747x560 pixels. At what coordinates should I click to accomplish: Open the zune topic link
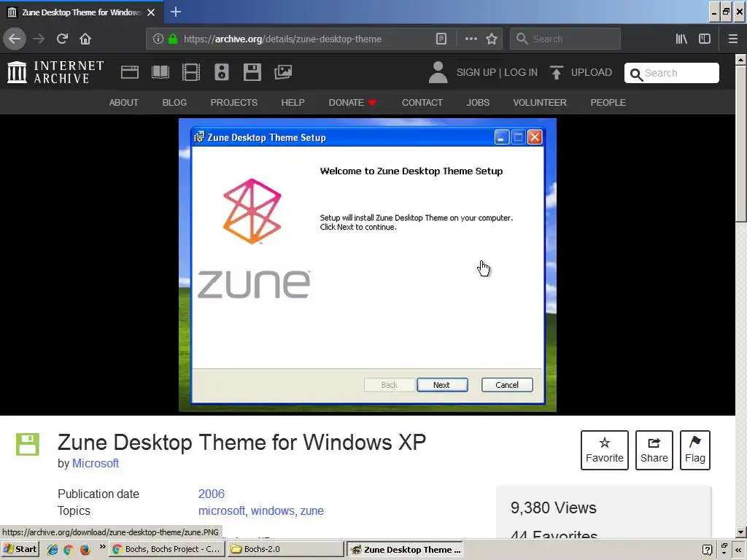click(x=312, y=510)
